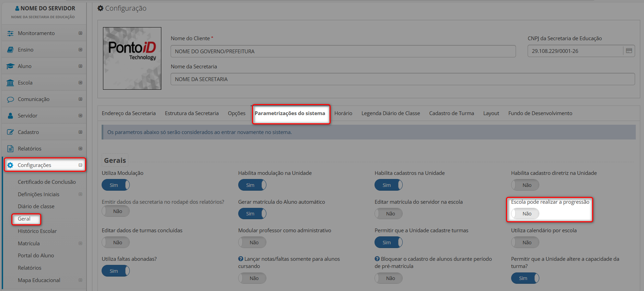Click the Relatórios document icon in sidebar
This screenshot has width=644, height=291.
pyautogui.click(x=10, y=149)
